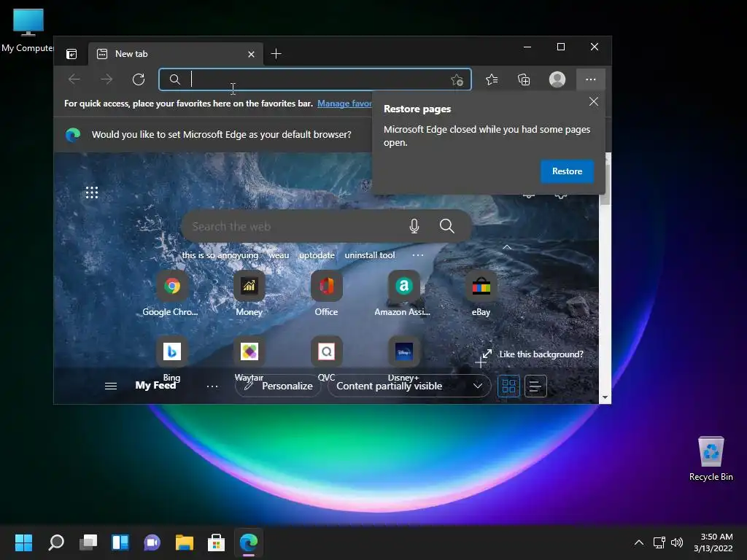Submit search with magnifier icon

click(x=447, y=226)
